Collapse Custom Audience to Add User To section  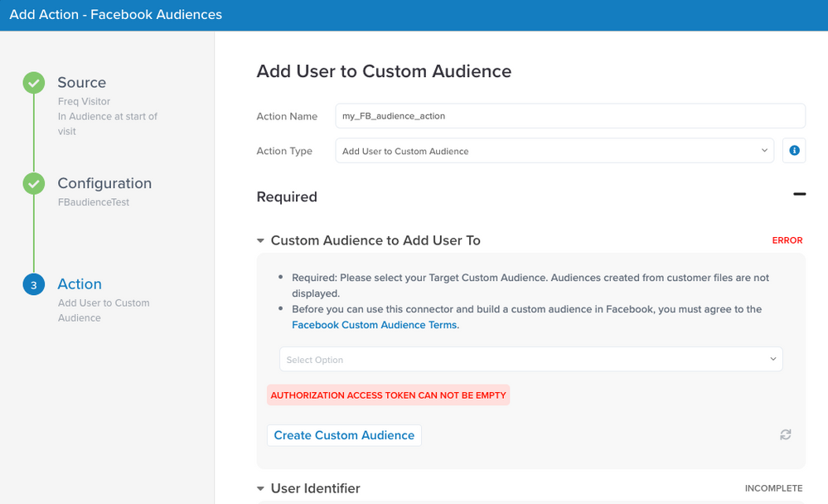click(x=261, y=240)
